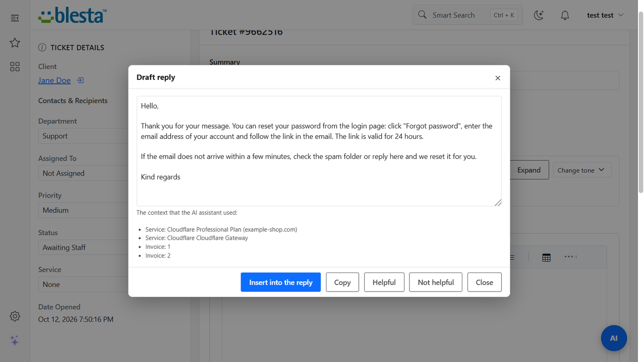Open the Service dropdown showing None

(84, 284)
